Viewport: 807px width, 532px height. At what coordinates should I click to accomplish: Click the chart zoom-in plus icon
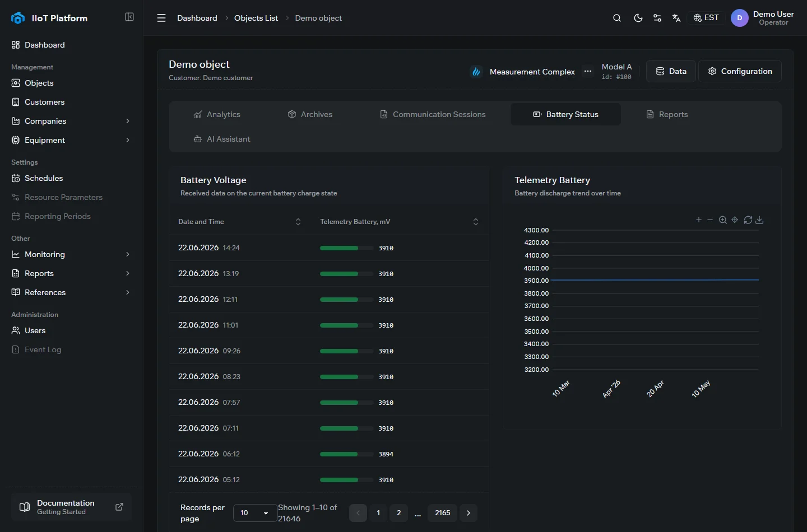coord(699,220)
